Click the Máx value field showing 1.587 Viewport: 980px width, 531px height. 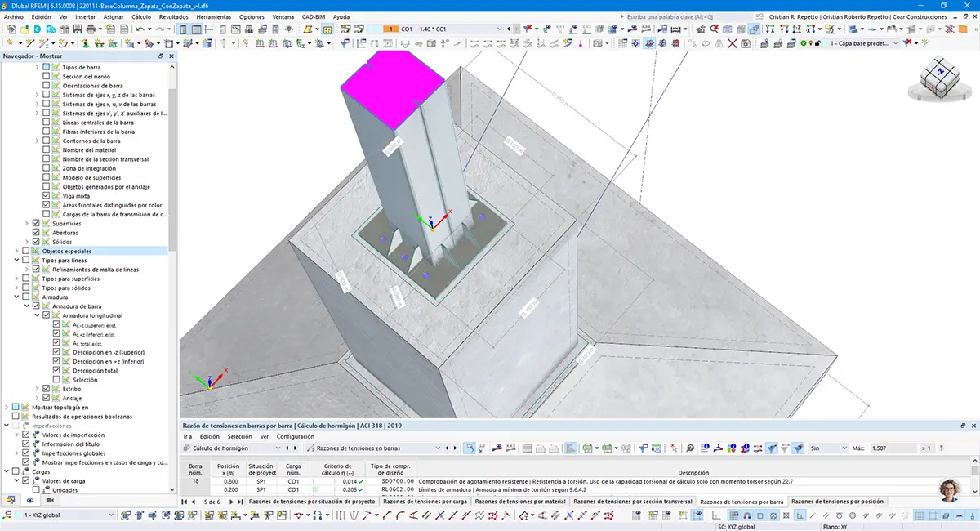coord(893,448)
